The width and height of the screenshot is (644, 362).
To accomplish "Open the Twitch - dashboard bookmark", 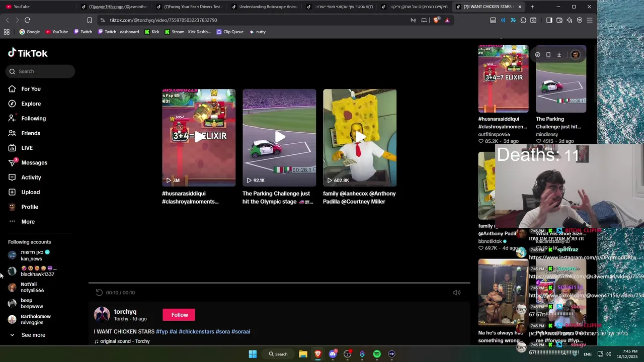I will click(118, 32).
